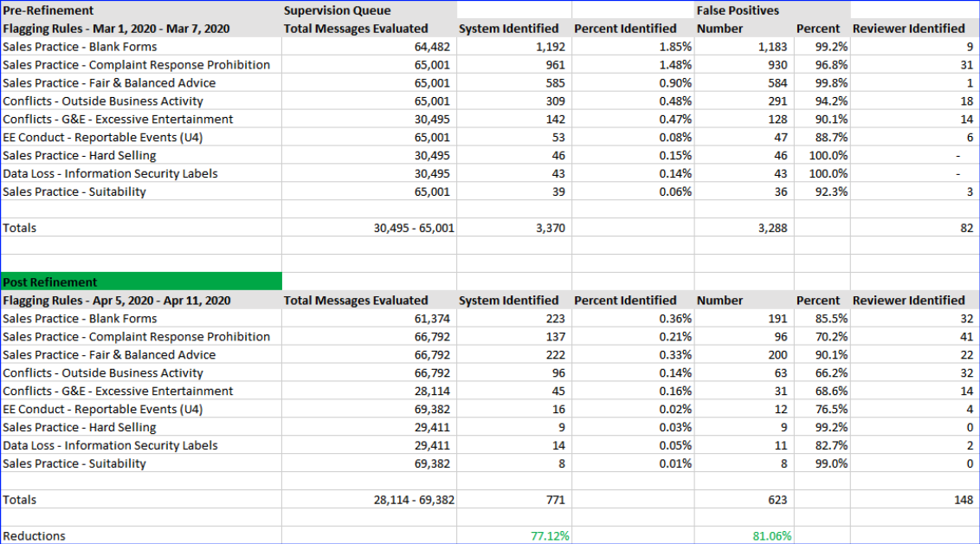Select the '39' system identified cell
The height and width of the screenshot is (544, 980).
pyautogui.click(x=513, y=192)
